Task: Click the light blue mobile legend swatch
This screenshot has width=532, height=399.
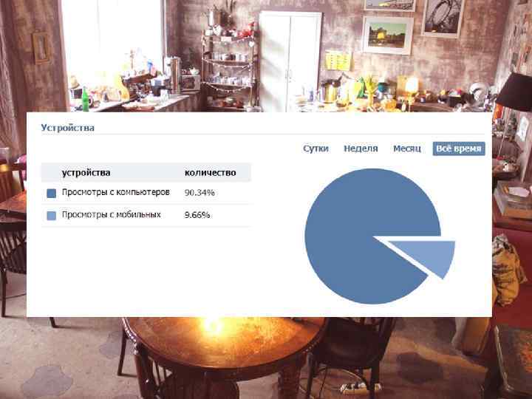Action: 51,216
